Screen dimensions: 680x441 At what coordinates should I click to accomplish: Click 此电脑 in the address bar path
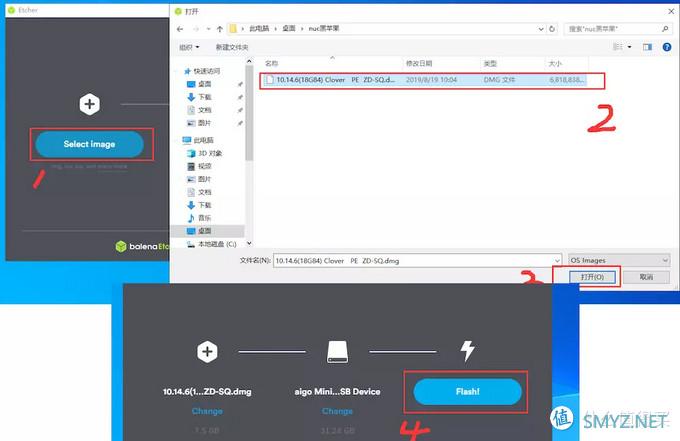(x=259, y=29)
